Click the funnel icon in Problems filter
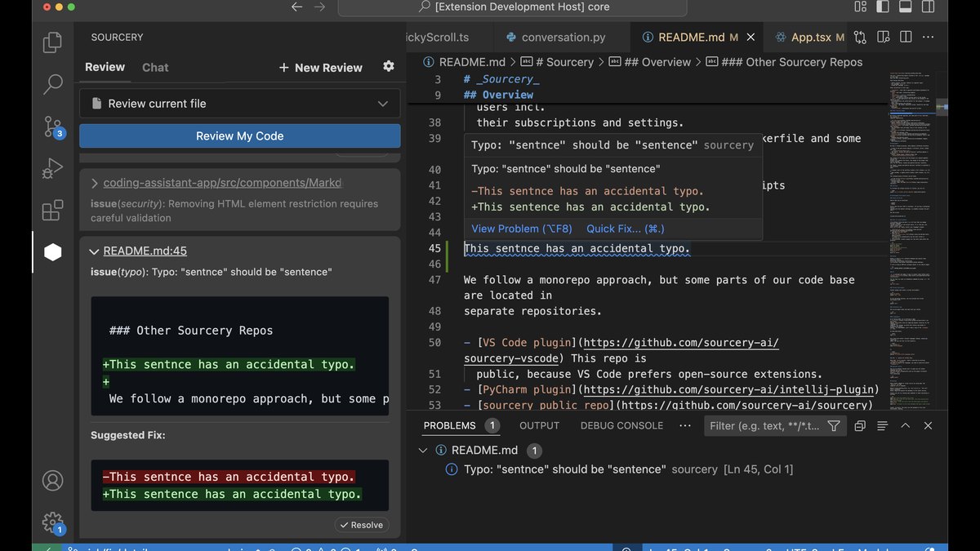The height and width of the screenshot is (551, 980). [x=834, y=425]
